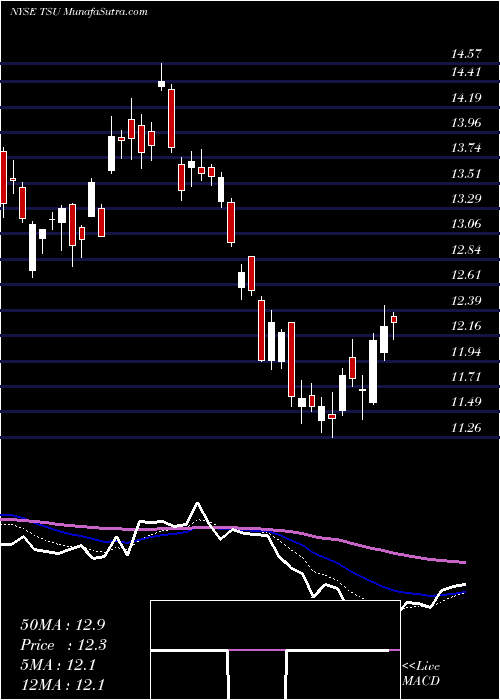This screenshot has height=700, width=500.
Task: Click the 14.19 price level label
Action: (x=466, y=97)
